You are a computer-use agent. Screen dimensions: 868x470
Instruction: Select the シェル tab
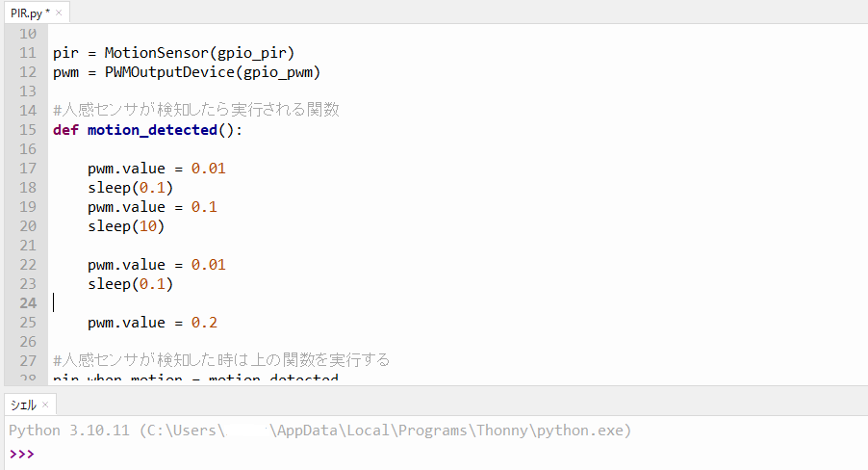coord(23,405)
